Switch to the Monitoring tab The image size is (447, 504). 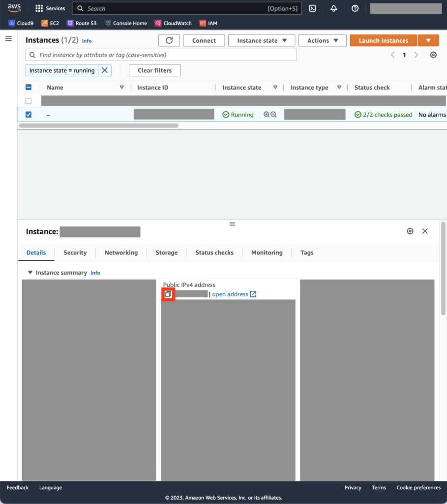point(267,252)
